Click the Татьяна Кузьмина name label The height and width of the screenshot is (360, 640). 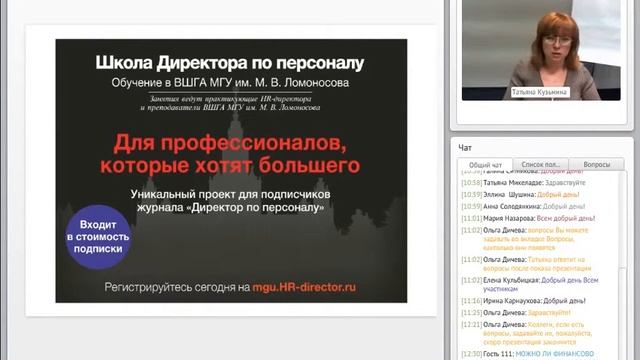coord(539,92)
